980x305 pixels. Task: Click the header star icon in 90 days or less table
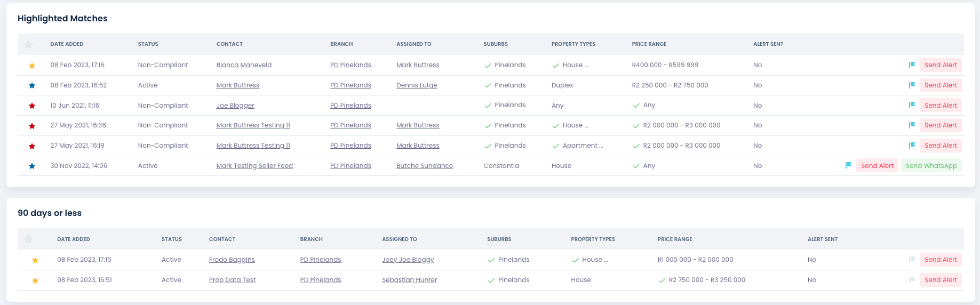point(29,239)
